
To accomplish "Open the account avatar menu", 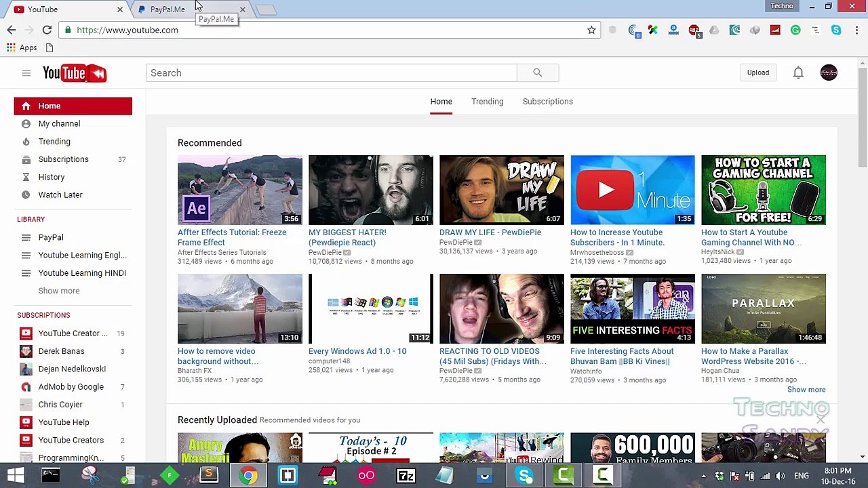I will 829,73.
